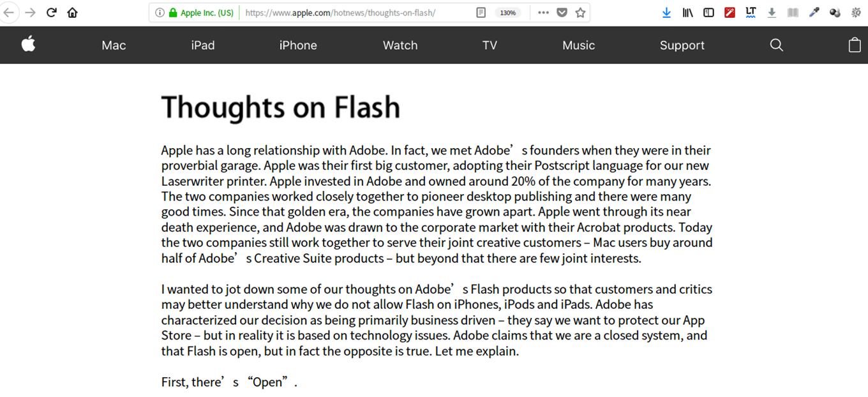Activate the eyedropper color picker extension
The height and width of the screenshot is (397, 868).
(x=814, y=12)
